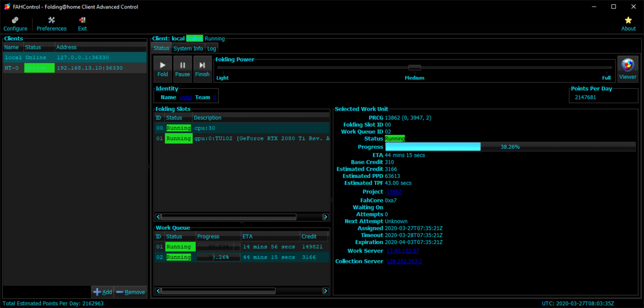
Task: Click Work Queue scrollbar right arrow
Action: 326,291
